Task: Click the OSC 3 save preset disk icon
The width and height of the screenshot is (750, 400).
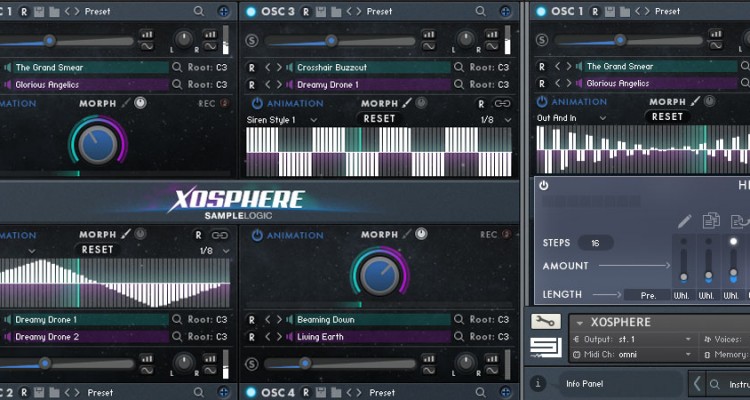Action: click(x=320, y=11)
